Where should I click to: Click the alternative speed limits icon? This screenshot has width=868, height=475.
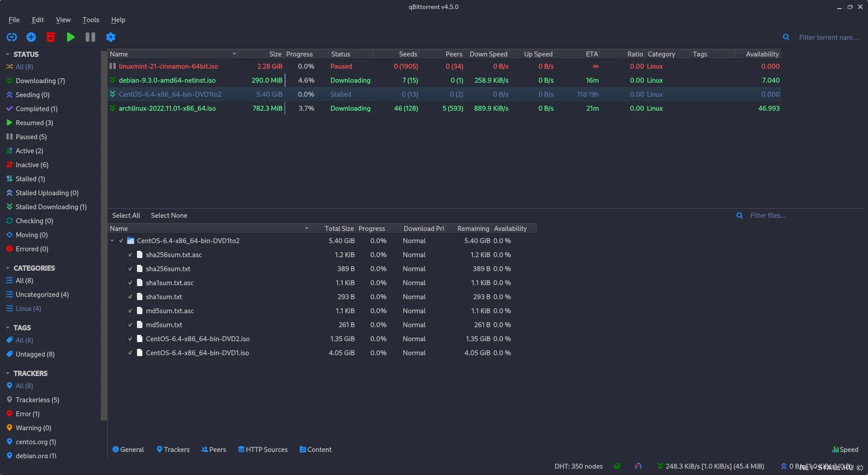[638, 466]
